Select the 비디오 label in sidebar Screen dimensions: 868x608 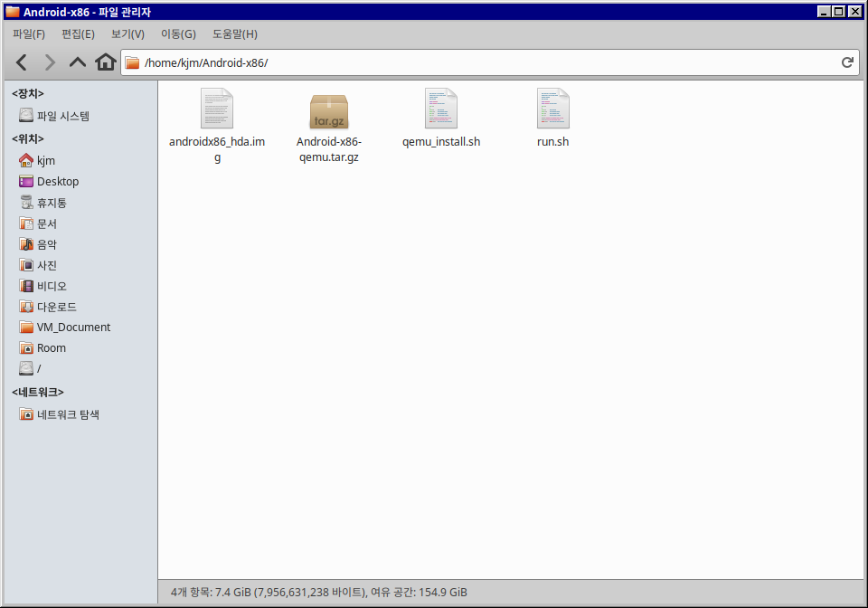[52, 286]
